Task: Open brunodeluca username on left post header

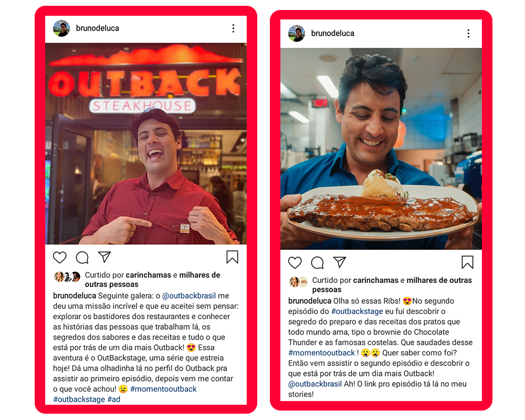Action: tap(98, 28)
